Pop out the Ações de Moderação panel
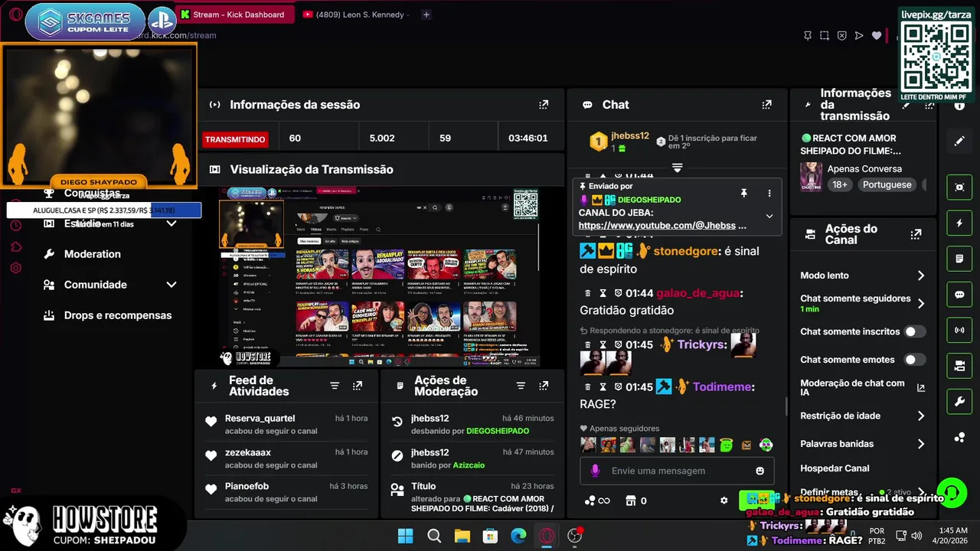The height and width of the screenshot is (551, 980). (x=544, y=386)
